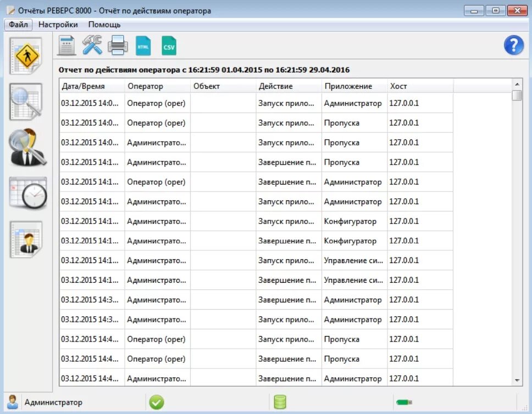Image resolution: width=532 pixels, height=414 pixels.
Task: Export the report to HTML
Action: [x=143, y=46]
